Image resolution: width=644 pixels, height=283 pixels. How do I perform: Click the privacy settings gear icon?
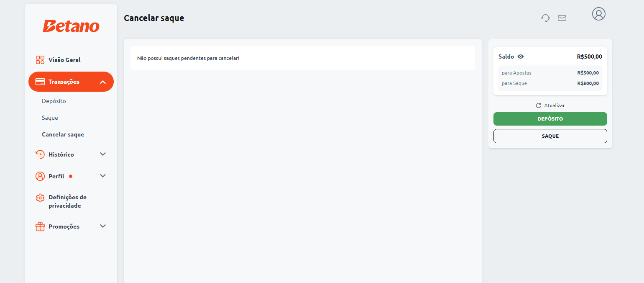click(40, 198)
